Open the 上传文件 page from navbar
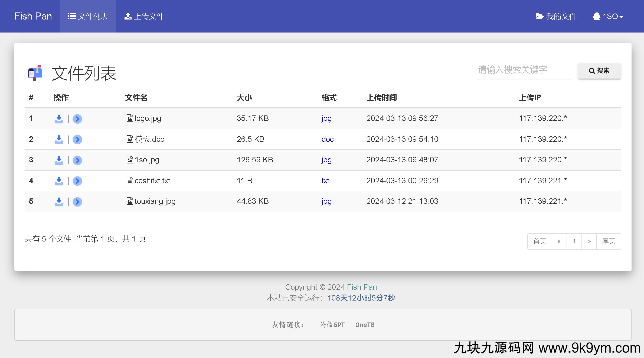Screen dimensions: 644x358 (144, 16)
